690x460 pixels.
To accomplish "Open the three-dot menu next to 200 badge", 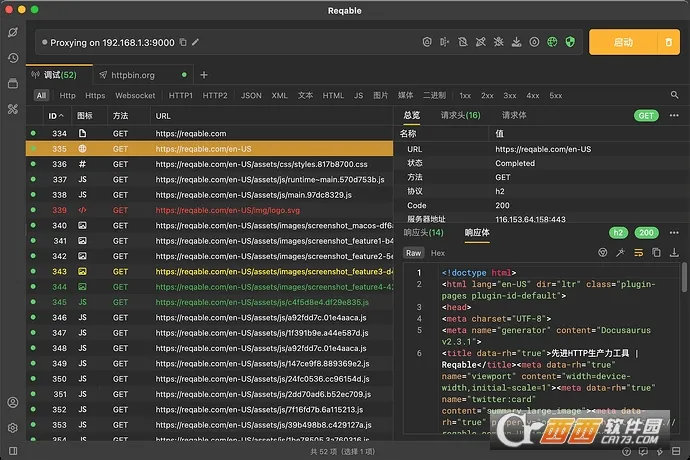I will (674, 233).
